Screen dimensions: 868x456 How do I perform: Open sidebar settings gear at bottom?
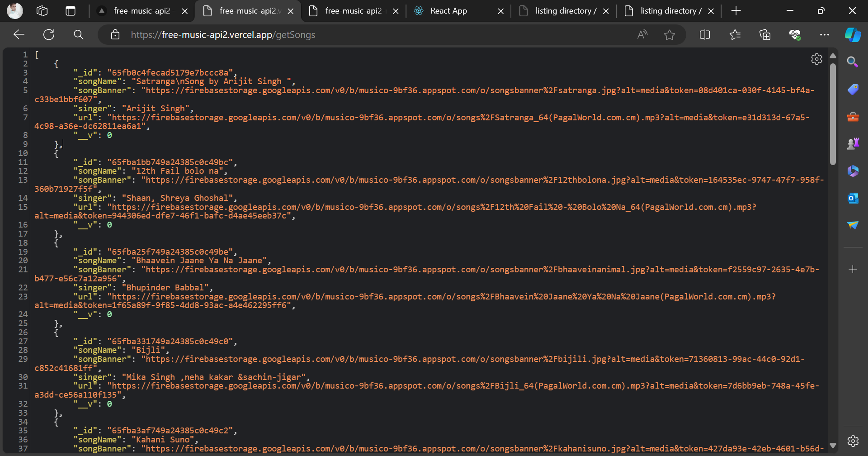853,441
